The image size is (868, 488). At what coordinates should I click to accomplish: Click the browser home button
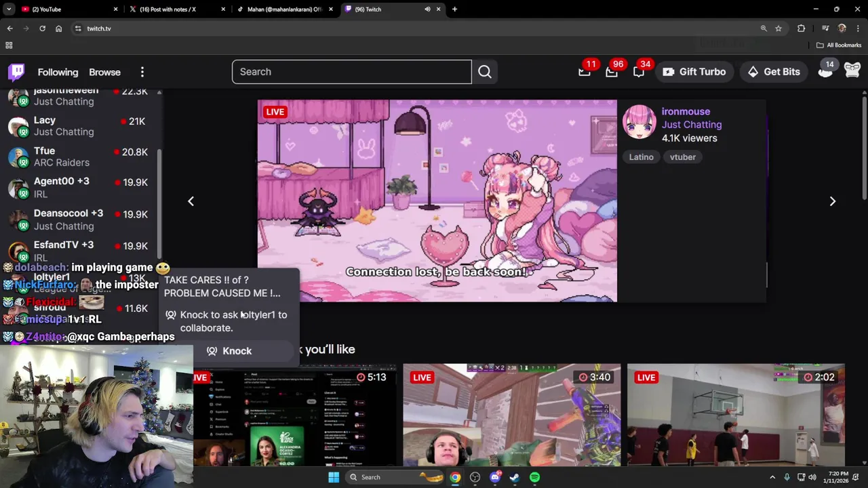pos(58,28)
